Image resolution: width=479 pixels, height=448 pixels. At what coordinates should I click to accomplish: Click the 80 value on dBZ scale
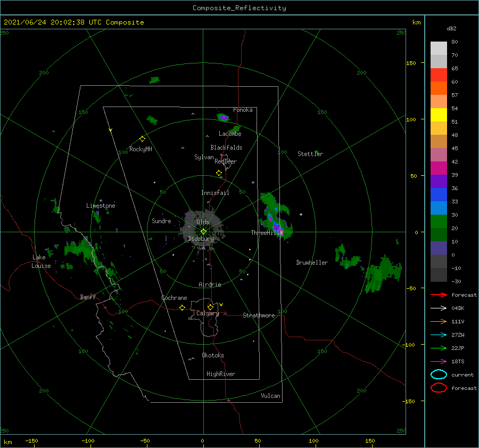click(x=455, y=42)
